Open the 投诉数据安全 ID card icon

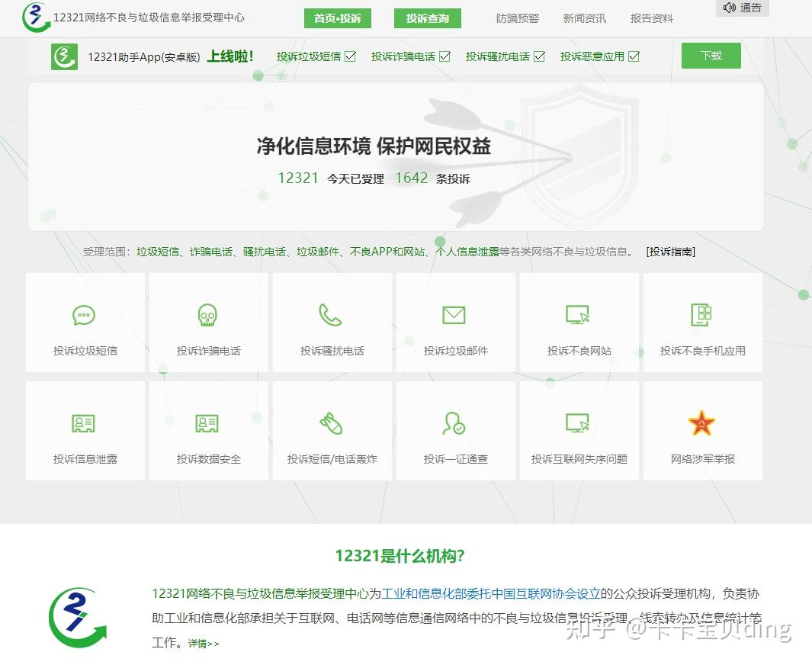(207, 423)
